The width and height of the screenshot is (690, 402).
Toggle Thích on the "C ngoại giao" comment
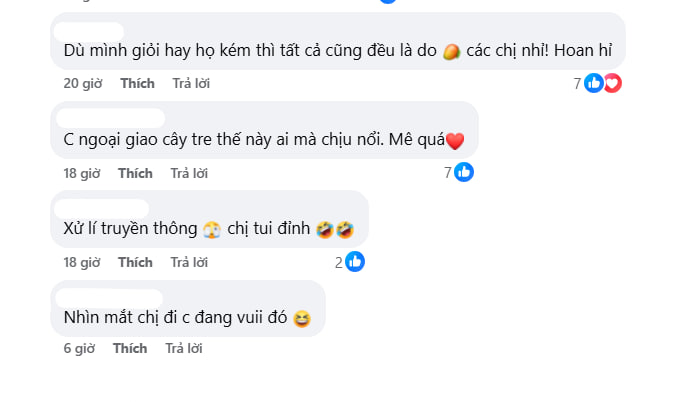135,173
